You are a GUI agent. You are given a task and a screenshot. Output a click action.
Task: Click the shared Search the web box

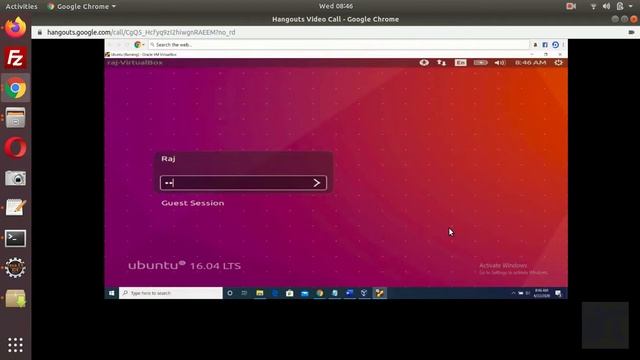click(339, 44)
